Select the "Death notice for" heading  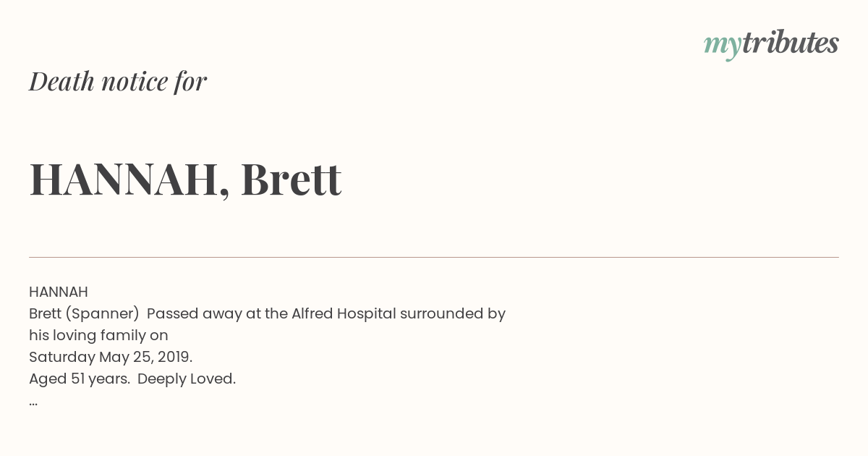pos(118,81)
